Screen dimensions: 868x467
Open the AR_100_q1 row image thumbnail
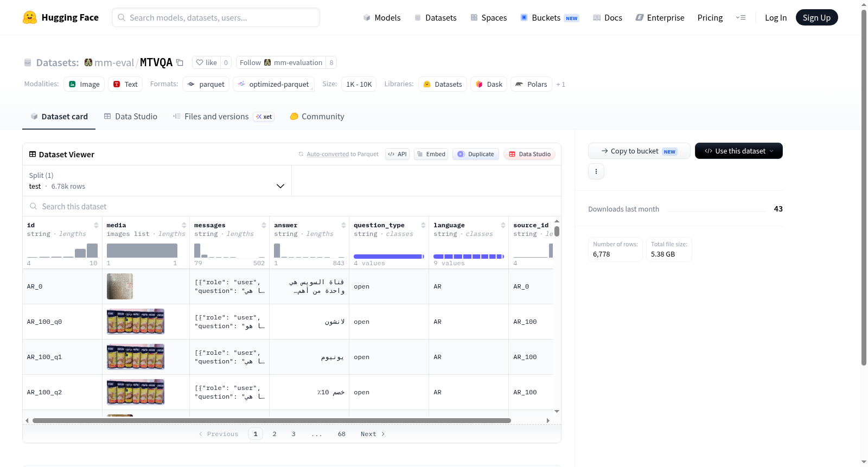(x=136, y=357)
